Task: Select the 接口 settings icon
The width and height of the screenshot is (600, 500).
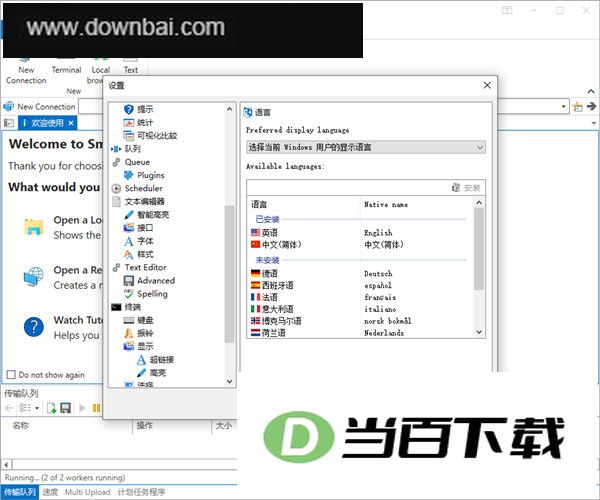Action: tap(128, 228)
